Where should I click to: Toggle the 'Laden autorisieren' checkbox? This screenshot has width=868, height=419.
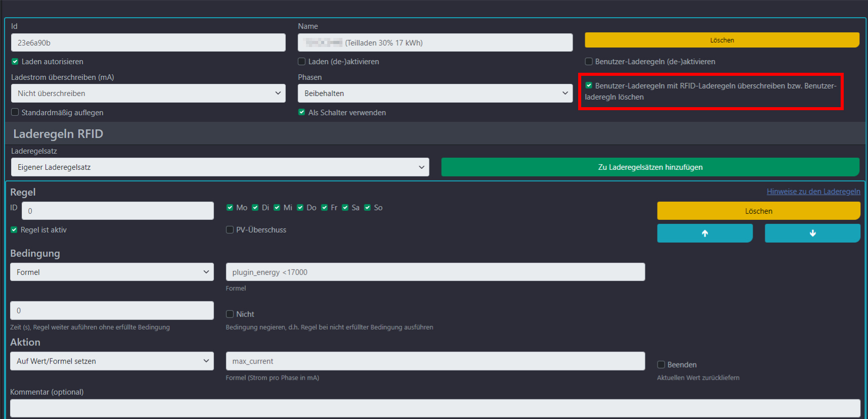pos(15,62)
